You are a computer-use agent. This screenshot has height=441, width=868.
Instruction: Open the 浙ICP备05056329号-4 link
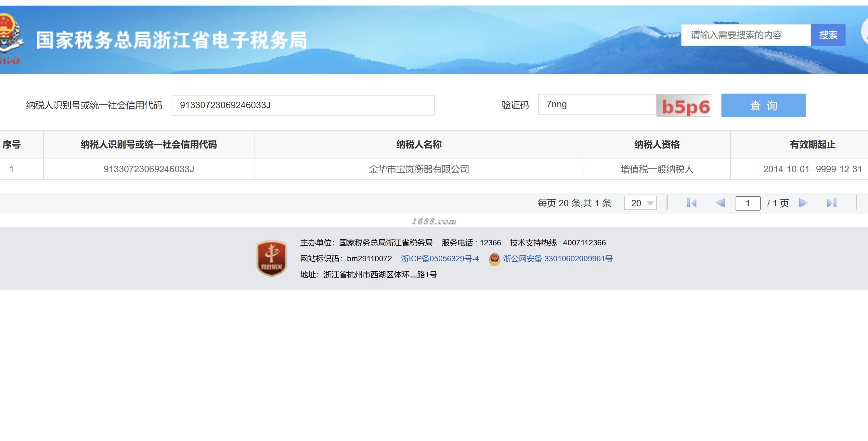[439, 259]
